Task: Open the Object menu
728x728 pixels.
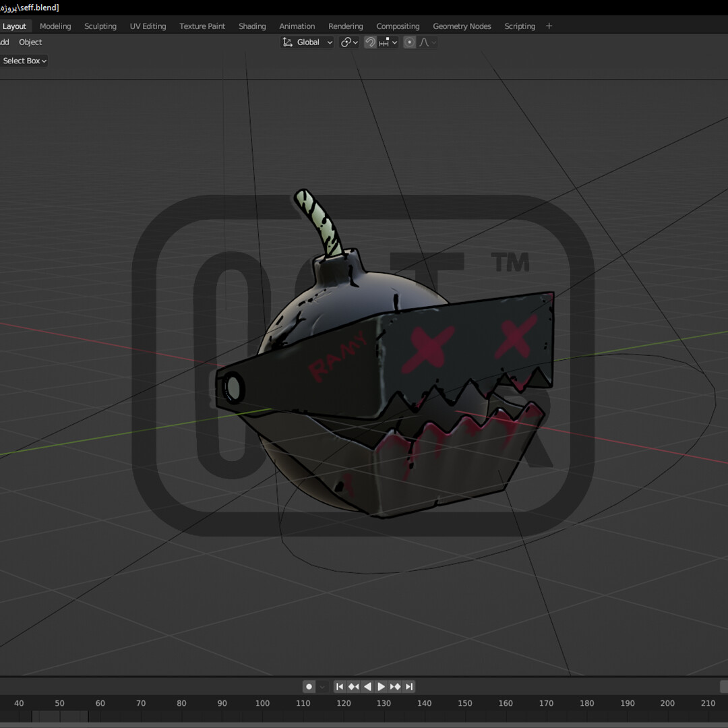Action: pyautogui.click(x=30, y=42)
